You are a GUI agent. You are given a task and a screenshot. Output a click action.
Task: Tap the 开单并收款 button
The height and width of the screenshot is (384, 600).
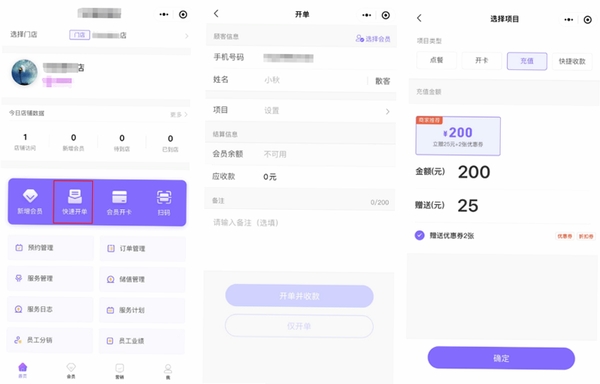[299, 296]
